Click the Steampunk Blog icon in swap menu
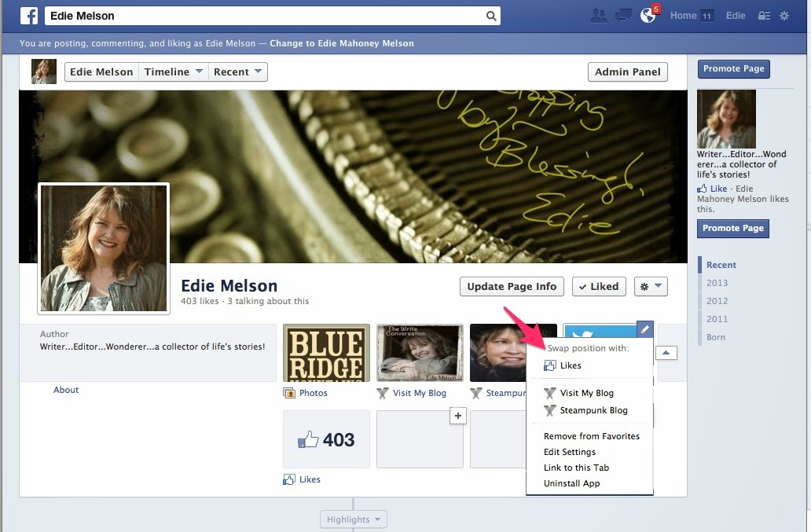 pyautogui.click(x=550, y=410)
